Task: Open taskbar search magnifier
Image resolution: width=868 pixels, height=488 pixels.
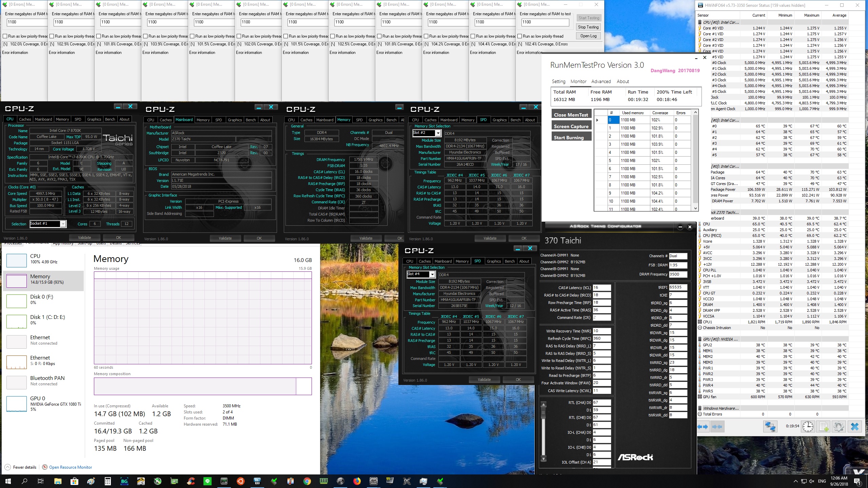Action: point(24,481)
